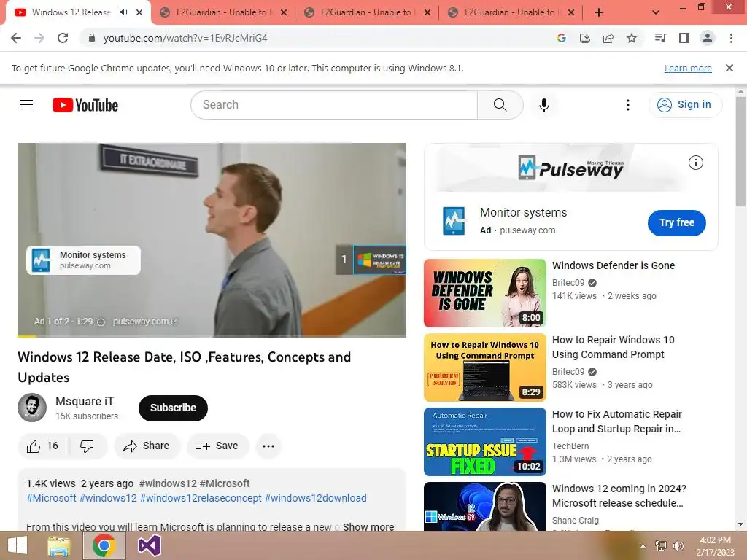Dismiss the Chrome update notification bar
This screenshot has width=747, height=560.
(729, 68)
